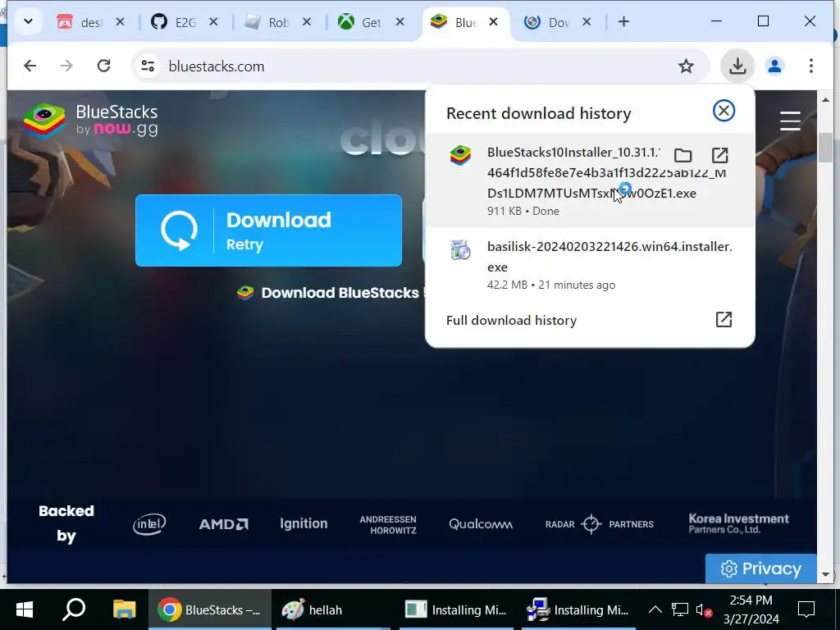Click the Radar Partners logo
This screenshot has height=630, width=840.
(x=600, y=524)
